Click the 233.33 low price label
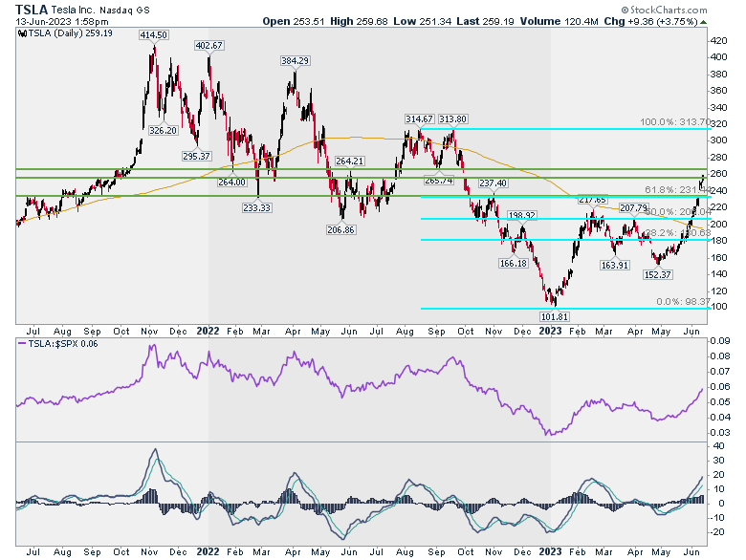The width and height of the screenshot is (746, 560). tap(257, 207)
